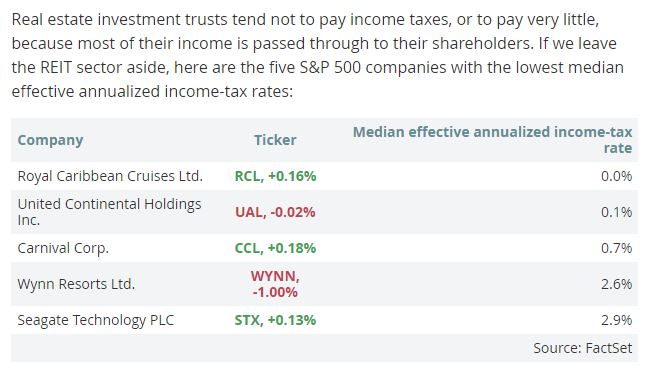Click the Company column header
The image size is (649, 371).
click(x=50, y=140)
